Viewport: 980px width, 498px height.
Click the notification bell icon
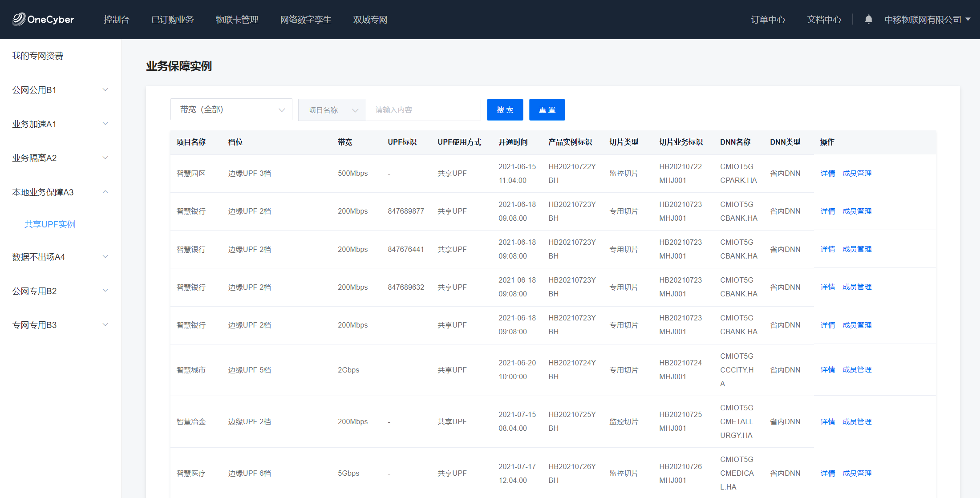(x=868, y=20)
